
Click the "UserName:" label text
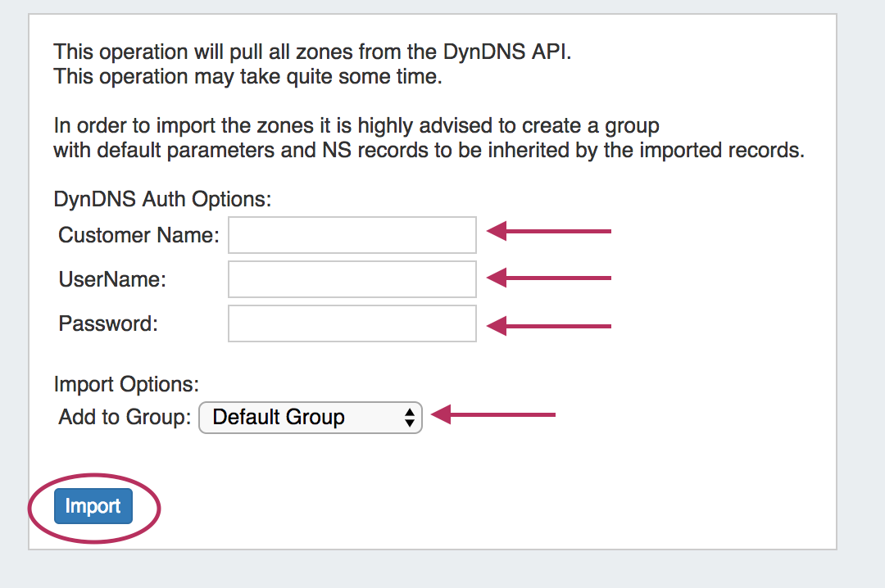click(112, 279)
